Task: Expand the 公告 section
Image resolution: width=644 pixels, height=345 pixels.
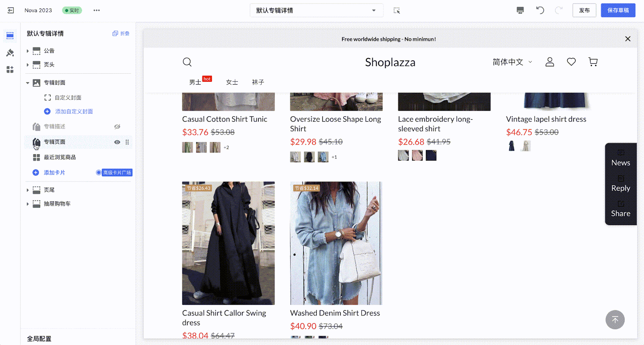Action: pos(28,51)
